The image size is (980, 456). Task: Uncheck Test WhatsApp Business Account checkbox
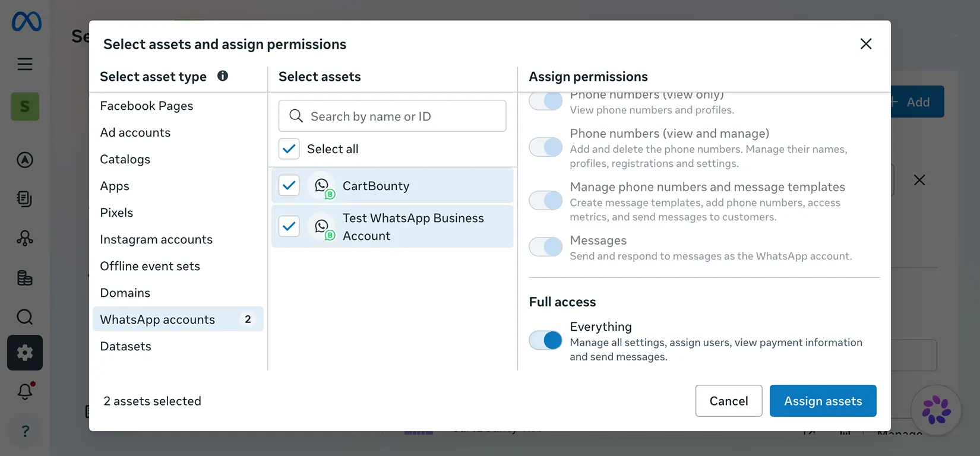tap(289, 226)
